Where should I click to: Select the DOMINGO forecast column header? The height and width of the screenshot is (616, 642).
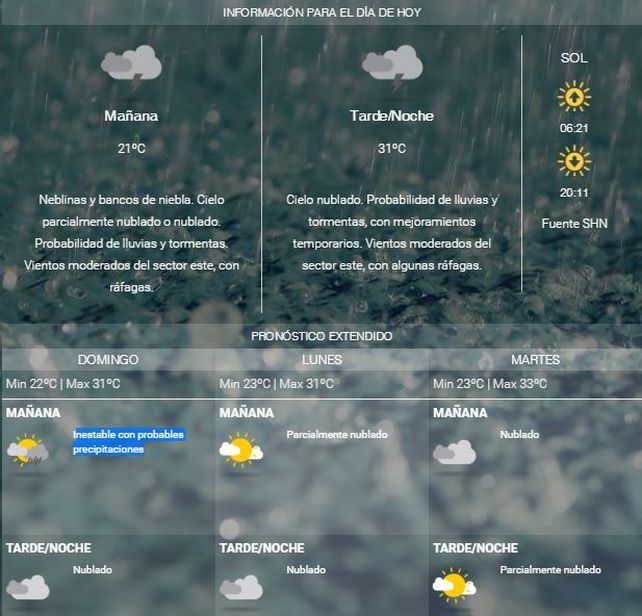pos(108,360)
